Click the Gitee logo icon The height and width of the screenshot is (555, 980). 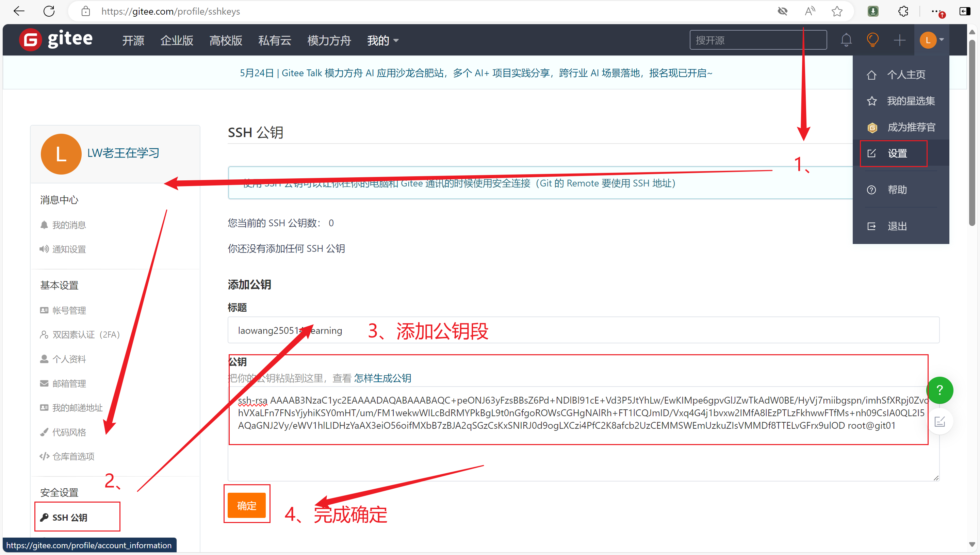tap(31, 39)
